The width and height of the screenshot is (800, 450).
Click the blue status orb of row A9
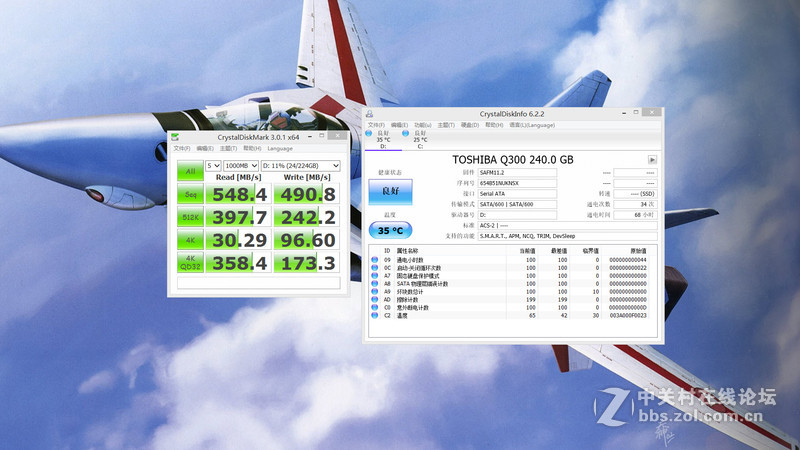(x=374, y=292)
